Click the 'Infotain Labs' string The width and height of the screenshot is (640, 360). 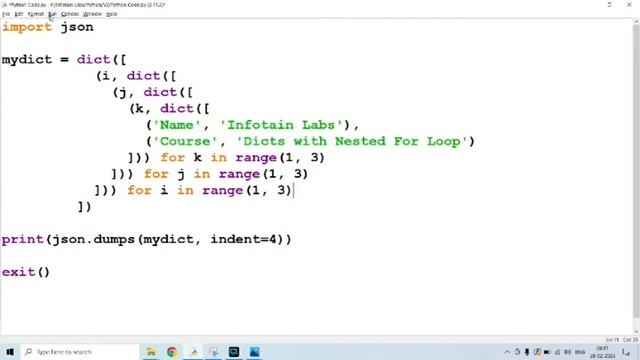(x=281, y=125)
